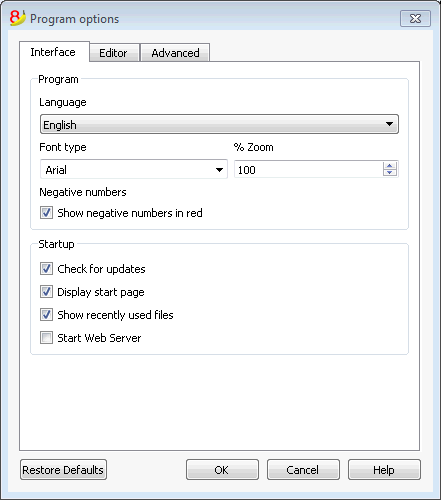The image size is (441, 500).
Task: Click into the % Zoom value field
Action: point(308,169)
